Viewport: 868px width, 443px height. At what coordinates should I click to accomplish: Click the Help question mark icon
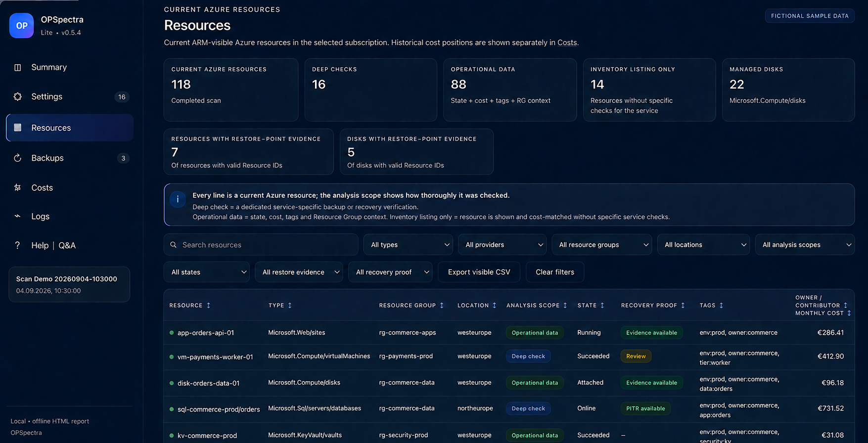(x=18, y=245)
